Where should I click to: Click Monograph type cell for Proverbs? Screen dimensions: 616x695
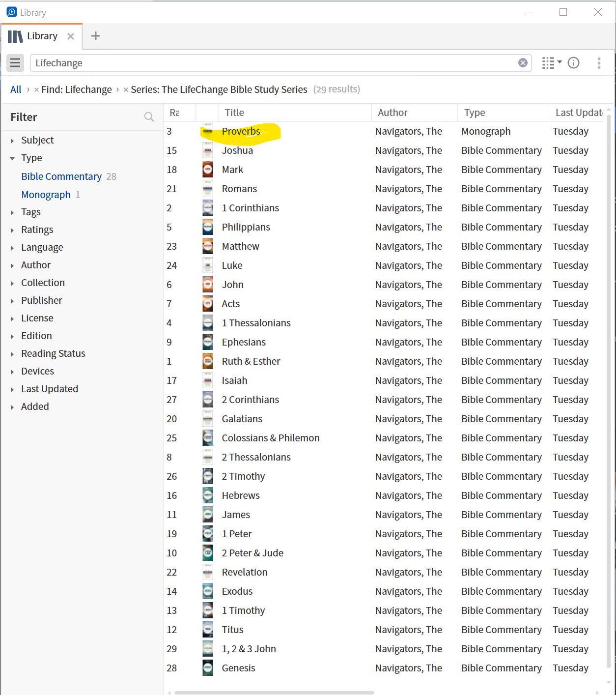(486, 131)
